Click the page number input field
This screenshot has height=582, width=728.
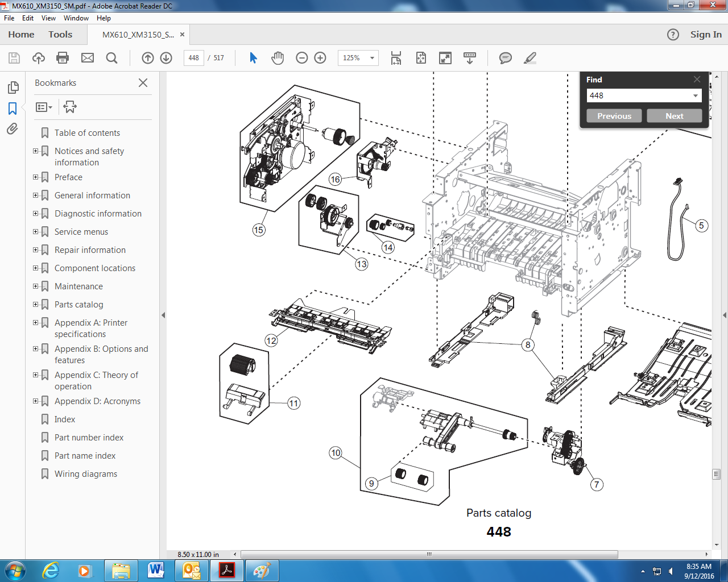[194, 58]
